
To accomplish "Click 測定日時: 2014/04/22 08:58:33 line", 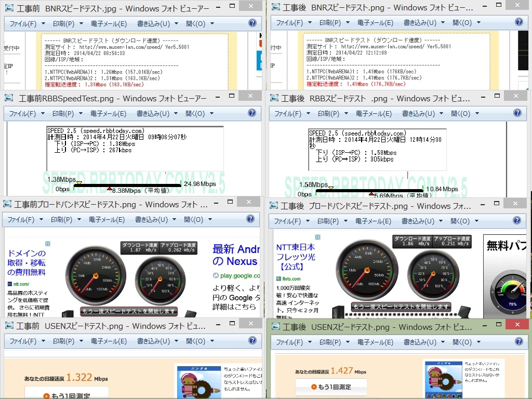I will 85,54.
